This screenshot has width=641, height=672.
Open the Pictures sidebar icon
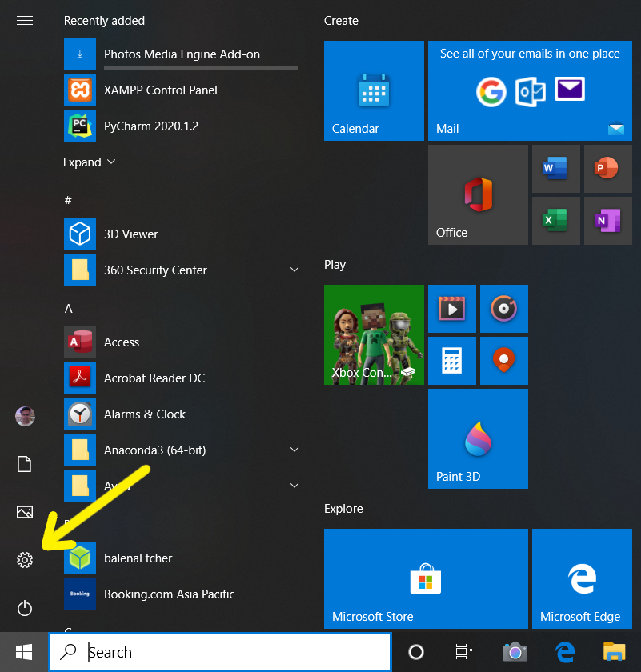pos(25,512)
